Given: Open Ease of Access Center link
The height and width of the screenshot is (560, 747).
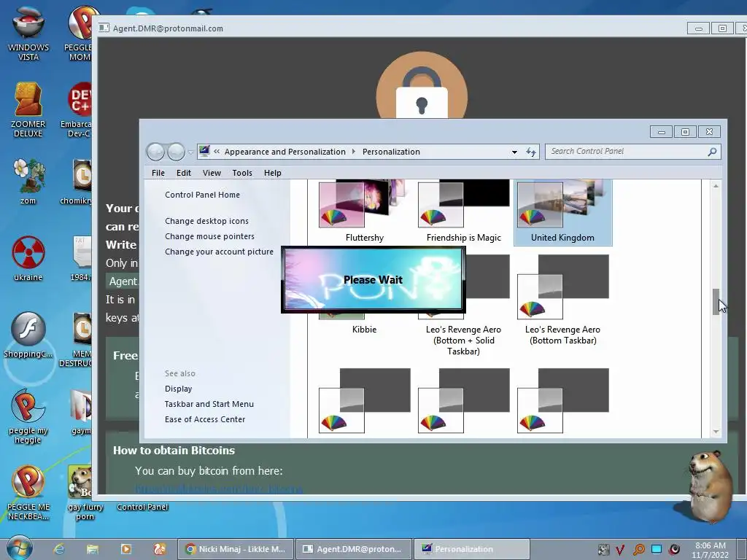Looking at the screenshot, I should pyautogui.click(x=205, y=419).
